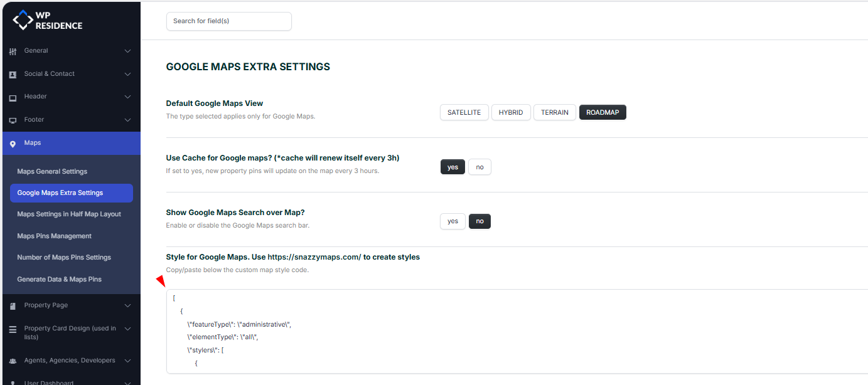The image size is (868, 385).
Task: Enable Google Maps search over map with yes
Action: pyautogui.click(x=453, y=221)
